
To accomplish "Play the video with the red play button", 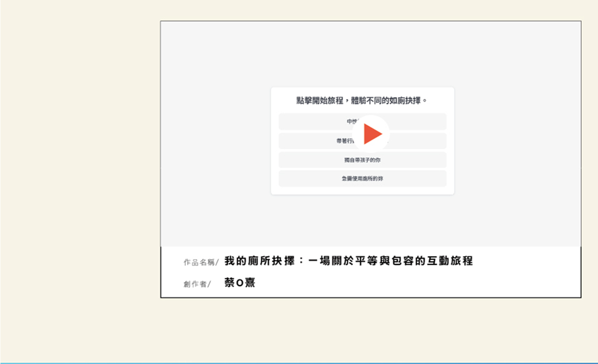I will 370,134.
